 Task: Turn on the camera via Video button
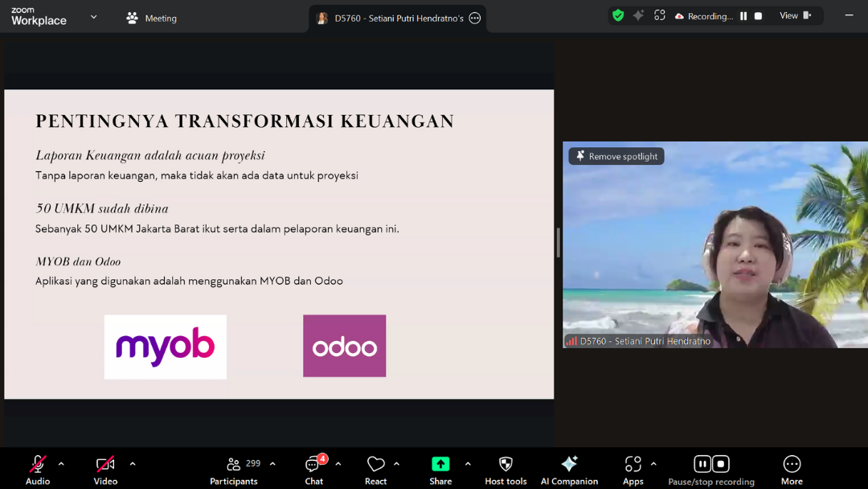(x=105, y=465)
